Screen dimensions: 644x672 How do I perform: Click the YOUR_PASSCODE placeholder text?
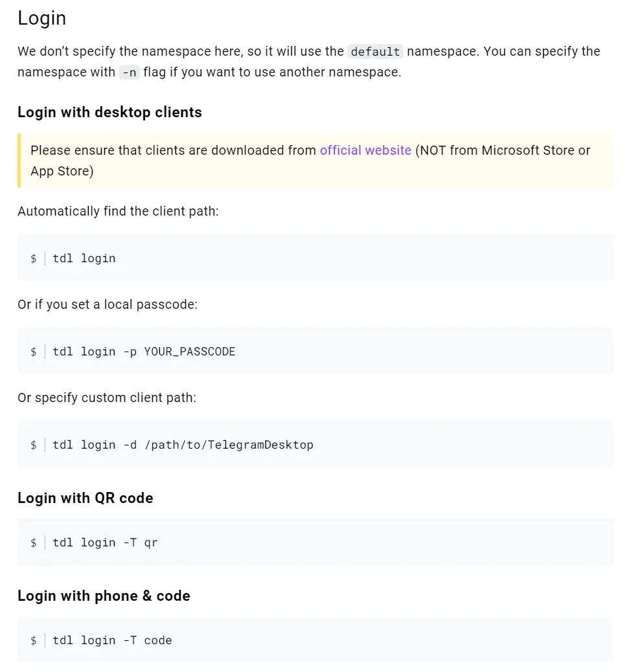tap(190, 352)
